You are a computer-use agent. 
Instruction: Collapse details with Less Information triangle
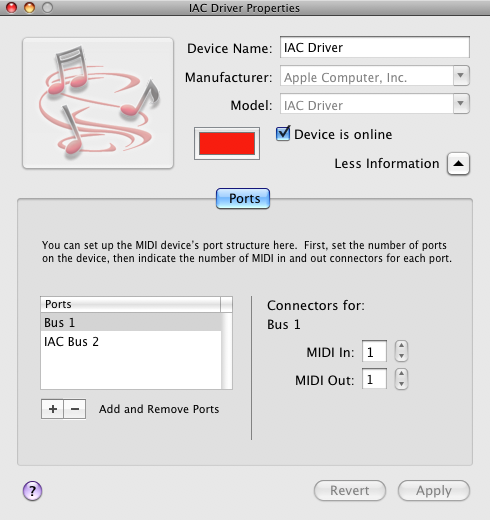[x=458, y=164]
